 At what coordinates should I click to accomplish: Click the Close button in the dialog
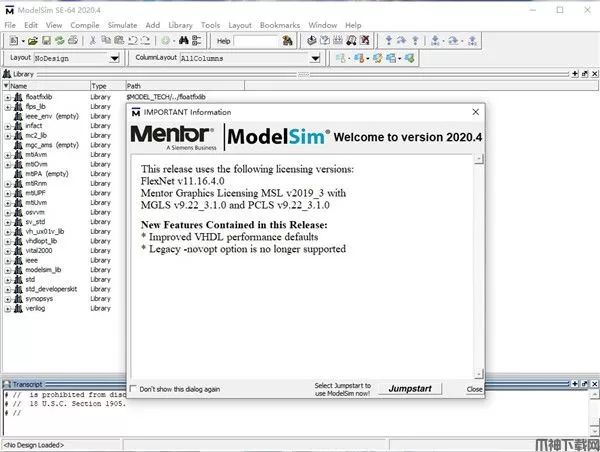pos(474,389)
